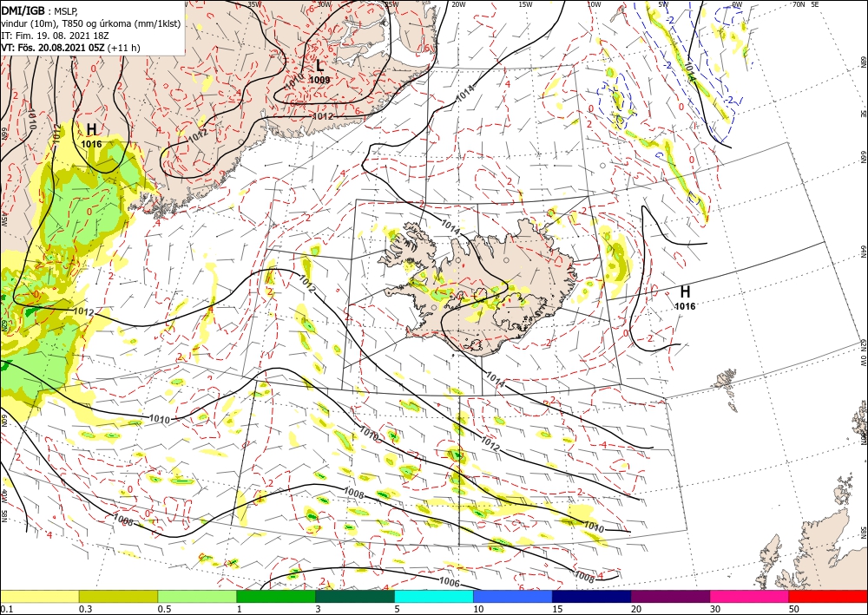Viewport: 868px width, 615px height.
Task: Click the '15' legend value
Action: pyautogui.click(x=557, y=609)
